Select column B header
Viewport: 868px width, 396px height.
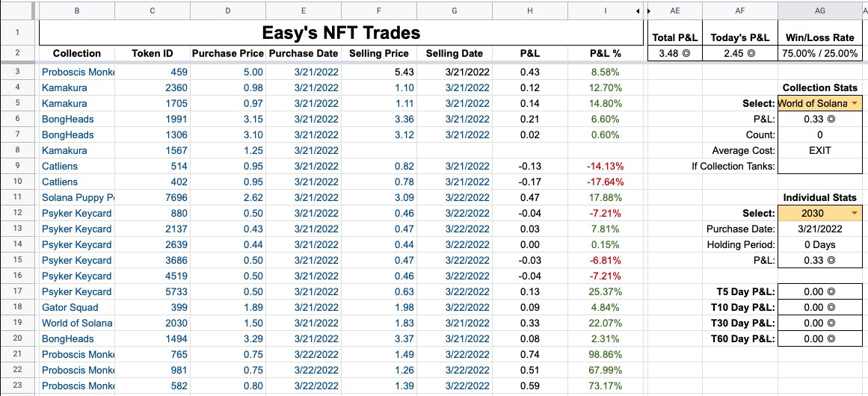(x=77, y=10)
